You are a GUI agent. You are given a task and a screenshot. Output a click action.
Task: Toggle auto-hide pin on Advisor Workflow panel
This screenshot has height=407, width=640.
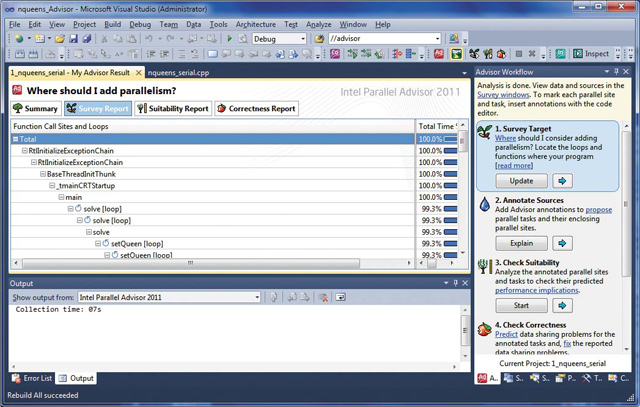(616, 71)
